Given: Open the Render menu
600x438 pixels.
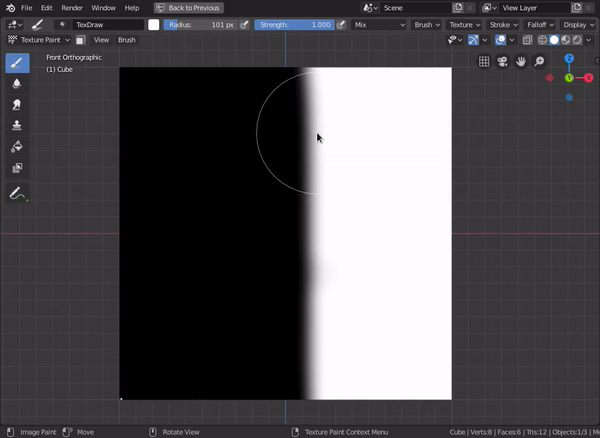Looking at the screenshot, I should 72,7.
